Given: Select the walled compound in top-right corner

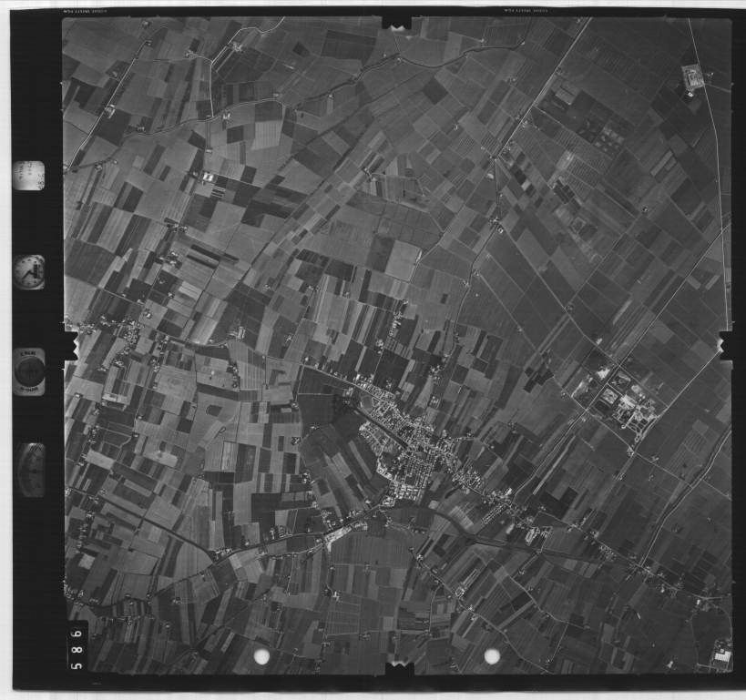Looking at the screenshot, I should (x=693, y=77).
